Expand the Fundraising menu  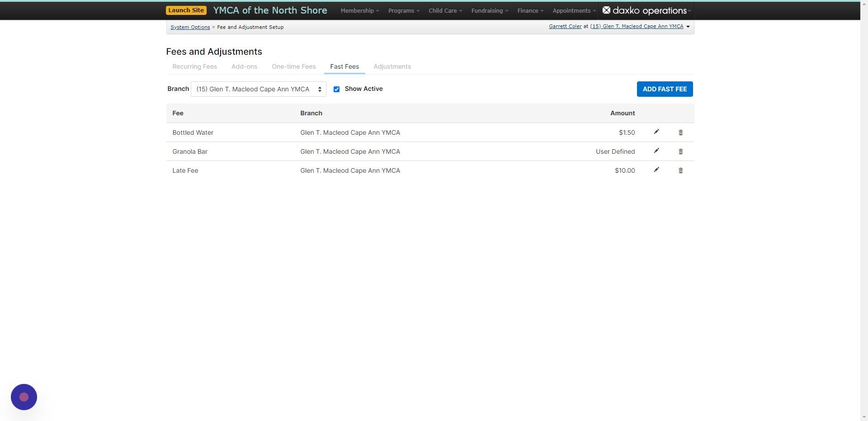point(490,10)
